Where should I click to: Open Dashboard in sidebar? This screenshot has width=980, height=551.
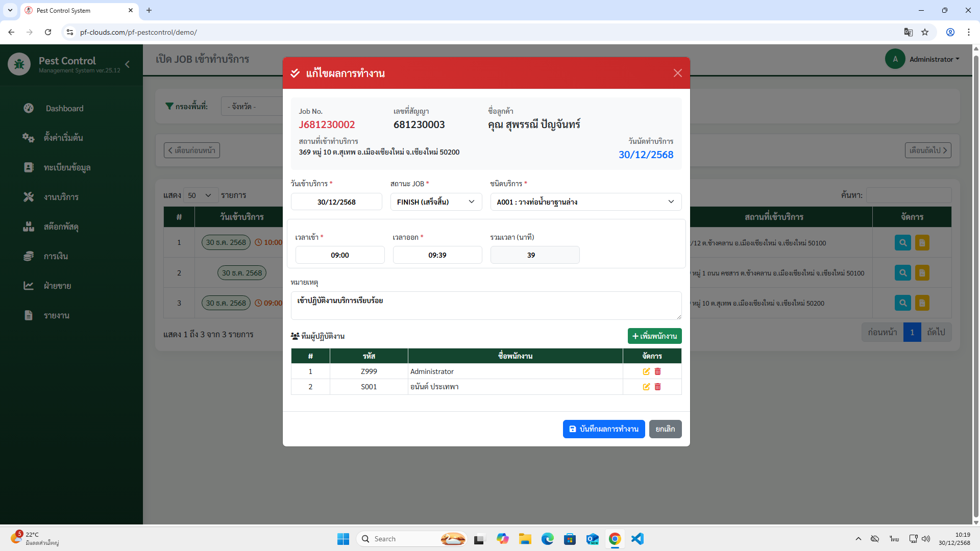[x=64, y=108]
